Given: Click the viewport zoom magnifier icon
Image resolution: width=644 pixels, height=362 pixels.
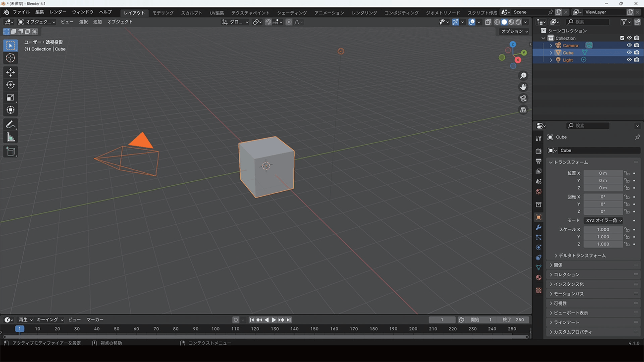Looking at the screenshot, I should tap(523, 76).
